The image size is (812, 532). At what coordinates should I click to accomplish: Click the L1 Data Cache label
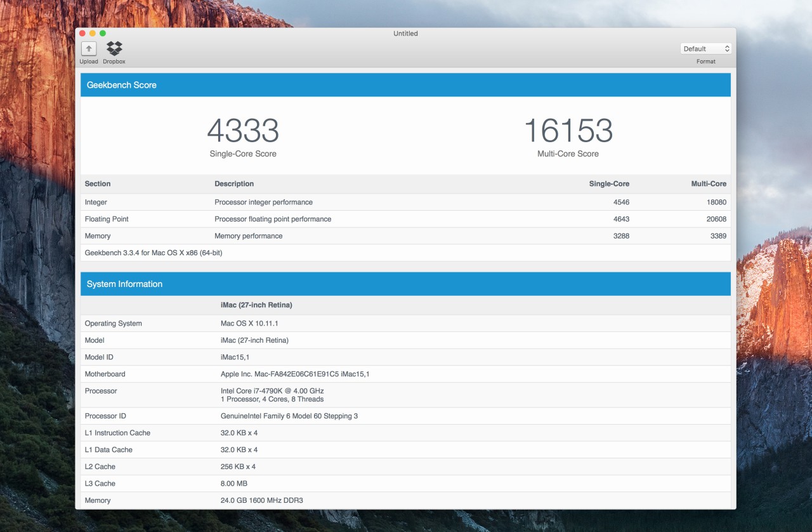click(108, 450)
